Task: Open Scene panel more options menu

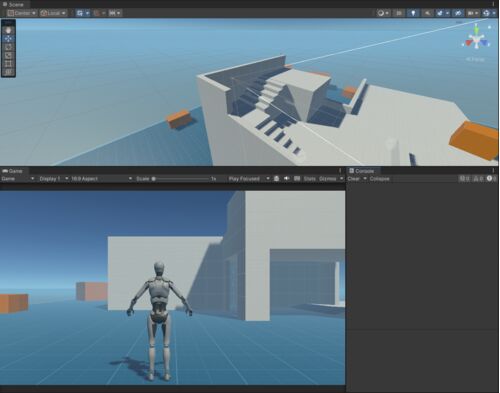Action: point(494,4)
